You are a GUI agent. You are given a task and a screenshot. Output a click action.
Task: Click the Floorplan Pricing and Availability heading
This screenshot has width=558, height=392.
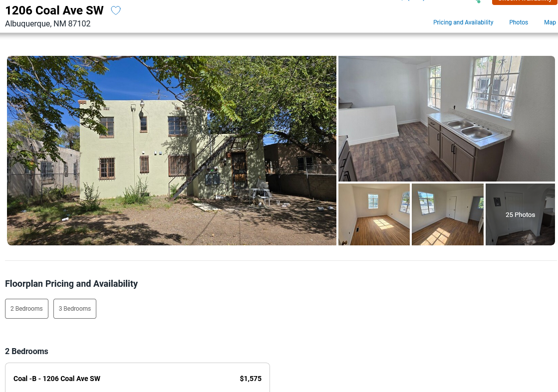pos(71,283)
